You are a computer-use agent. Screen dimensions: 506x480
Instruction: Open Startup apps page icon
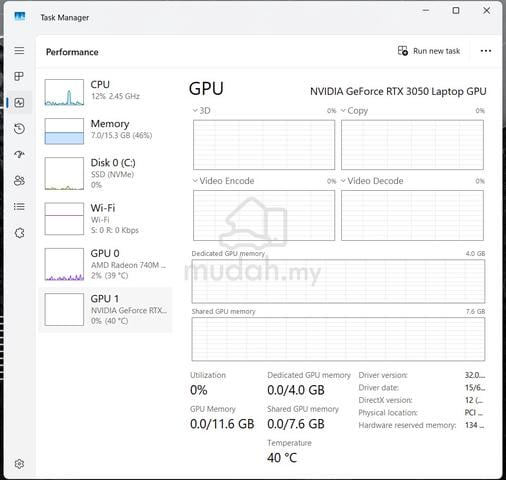(x=19, y=154)
